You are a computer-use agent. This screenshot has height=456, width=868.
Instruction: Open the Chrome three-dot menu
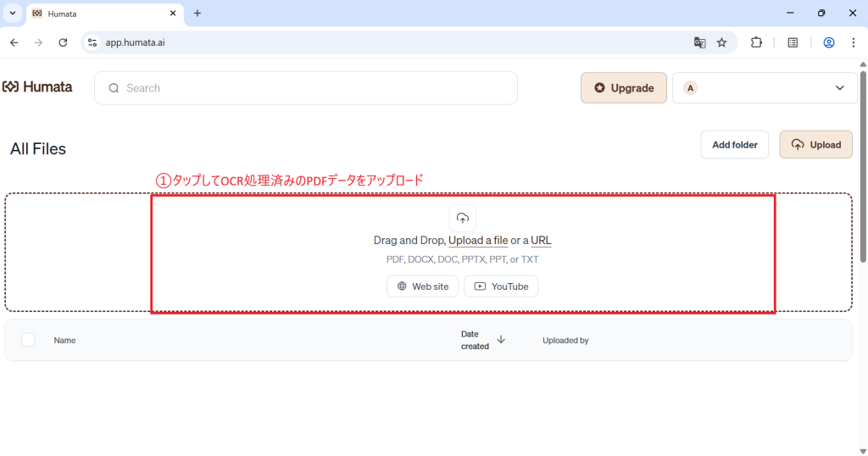tap(853, 42)
